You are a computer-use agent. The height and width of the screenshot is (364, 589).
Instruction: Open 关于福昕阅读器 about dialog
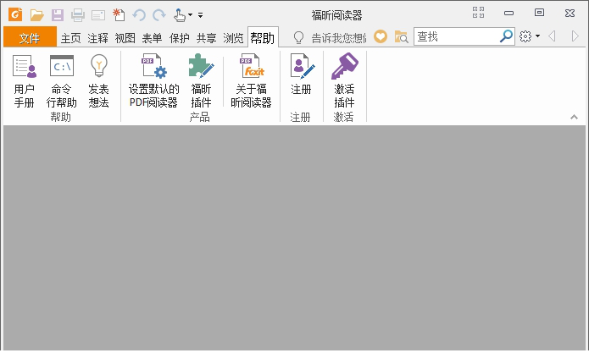pos(251,81)
